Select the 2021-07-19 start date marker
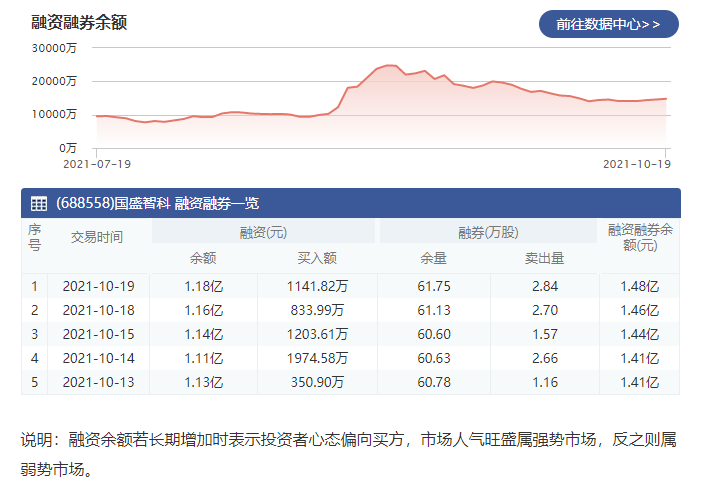The image size is (703, 484). 97,164
